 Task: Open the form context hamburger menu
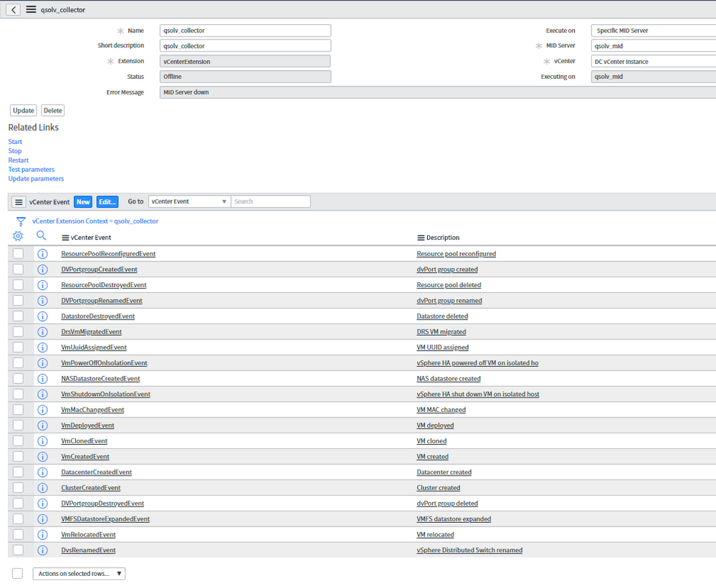(29, 10)
